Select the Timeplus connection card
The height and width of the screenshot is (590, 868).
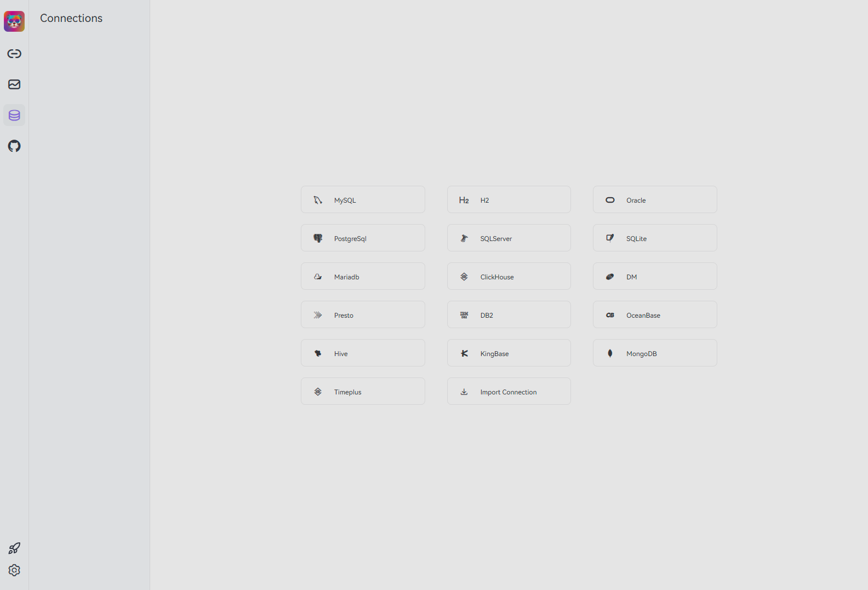point(363,391)
